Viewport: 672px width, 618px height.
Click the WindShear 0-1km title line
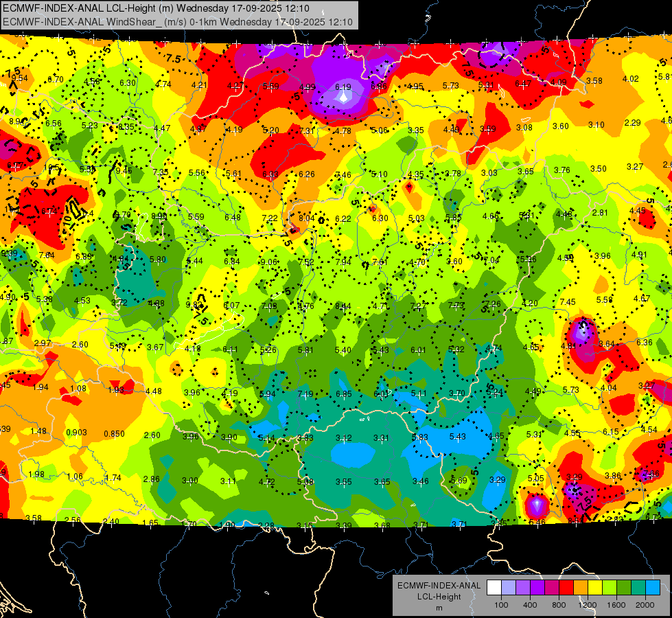pos(177,22)
